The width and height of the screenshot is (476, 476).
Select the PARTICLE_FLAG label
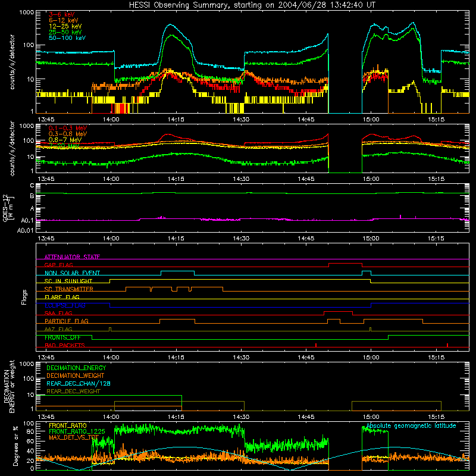(67, 321)
